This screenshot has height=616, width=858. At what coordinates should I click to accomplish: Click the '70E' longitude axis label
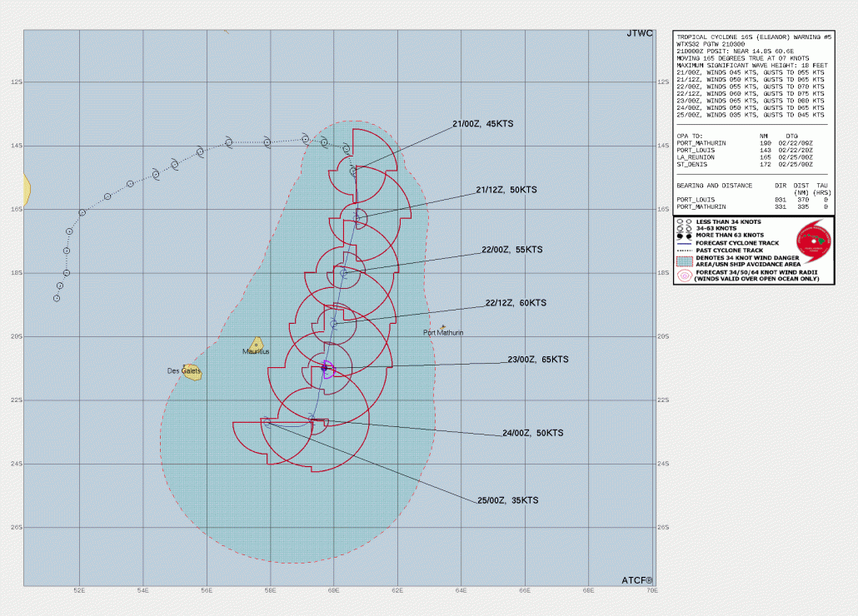(x=651, y=590)
